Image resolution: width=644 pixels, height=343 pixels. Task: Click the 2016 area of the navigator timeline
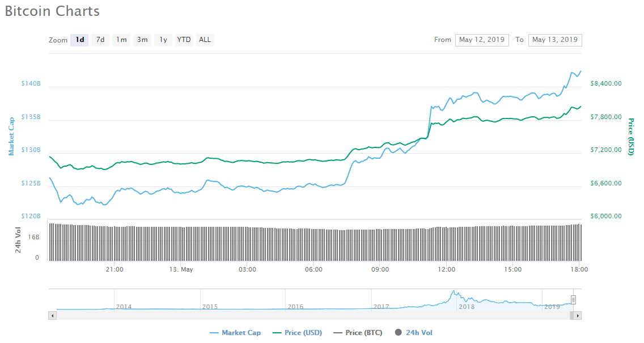pyautogui.click(x=295, y=303)
